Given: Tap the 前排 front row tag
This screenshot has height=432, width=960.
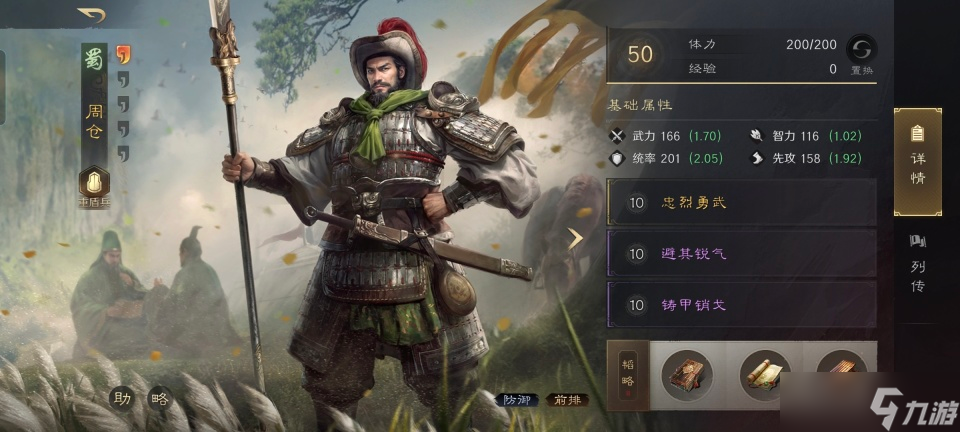Looking at the screenshot, I should [567, 400].
